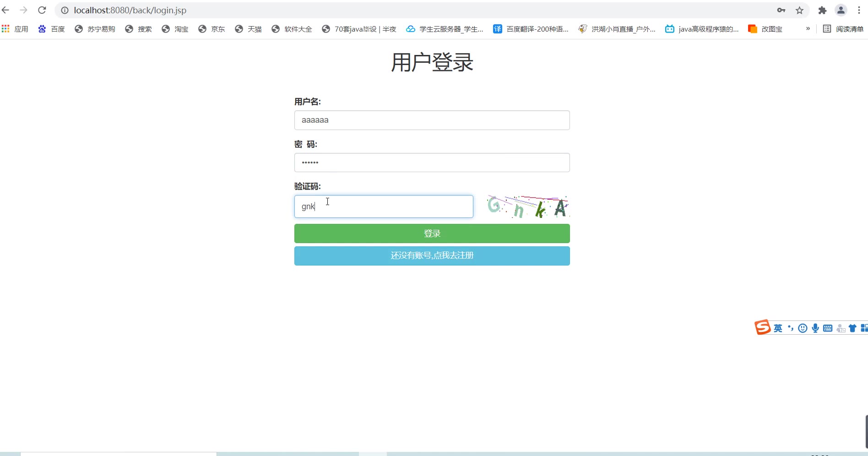Open the 70套java毕设 bookmark
The image size is (868, 456).
click(359, 29)
